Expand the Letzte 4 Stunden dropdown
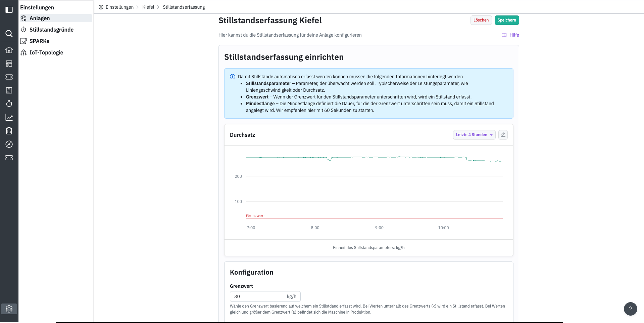Viewport: 644px width, 323px height. (x=474, y=135)
